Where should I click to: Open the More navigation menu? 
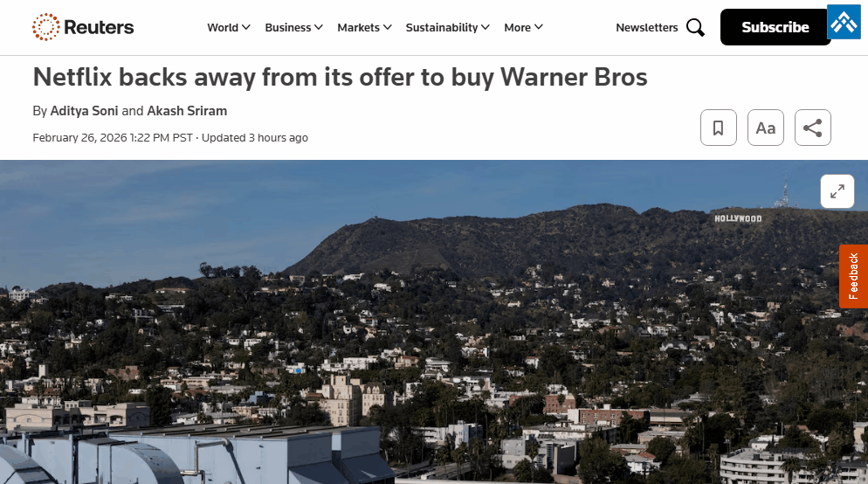pyautogui.click(x=523, y=27)
